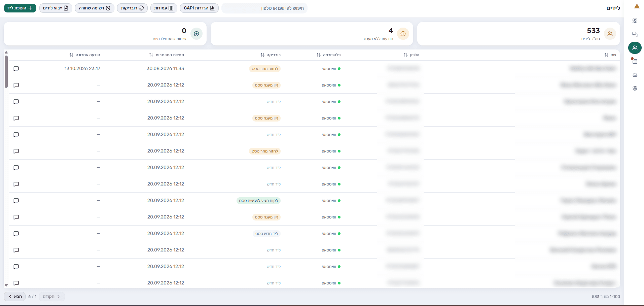Viewport: 644px width, 306px height.
Task: Open the dashboard grid icon in sidebar
Action: point(635,21)
